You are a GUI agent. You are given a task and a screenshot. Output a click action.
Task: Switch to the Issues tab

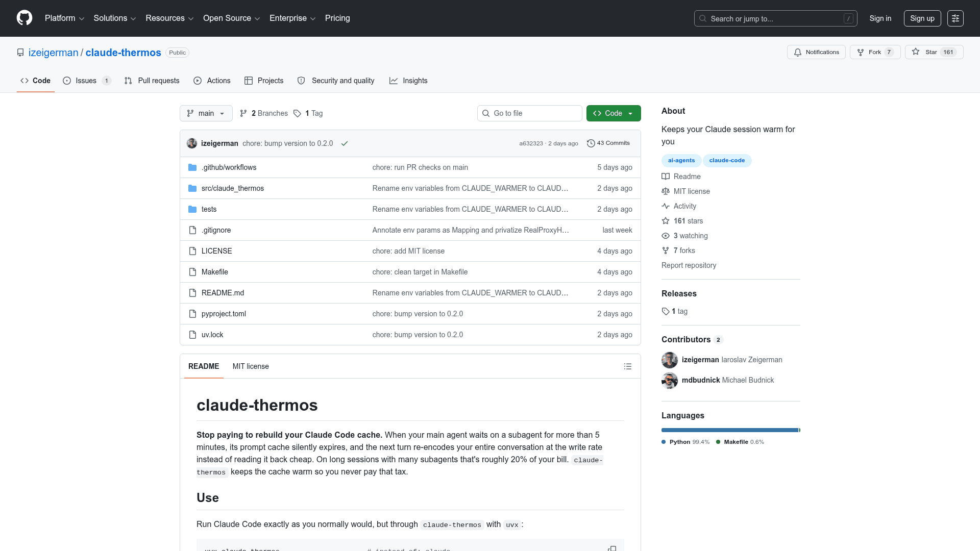(x=87, y=81)
